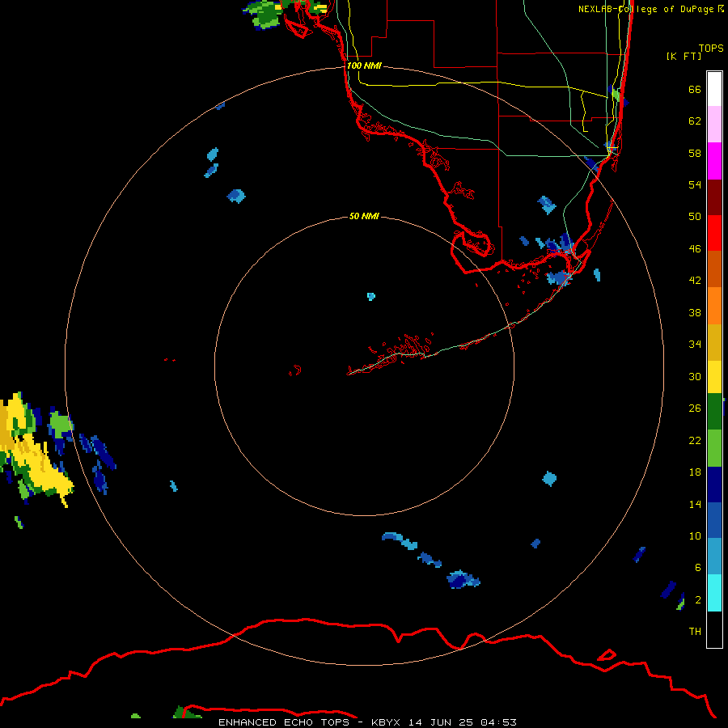Click the legend value '30'
The width and height of the screenshot is (728, 728).
(x=695, y=376)
